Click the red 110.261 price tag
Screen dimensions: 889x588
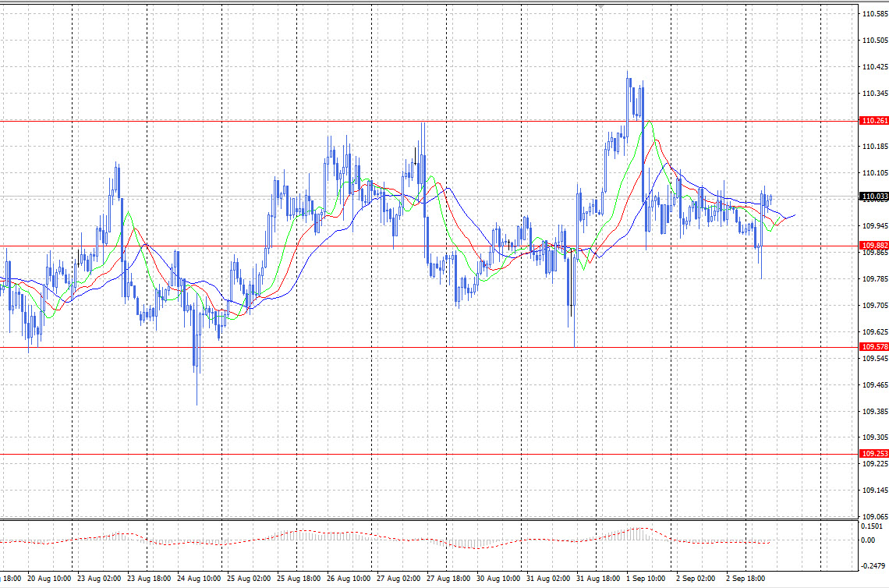(874, 121)
